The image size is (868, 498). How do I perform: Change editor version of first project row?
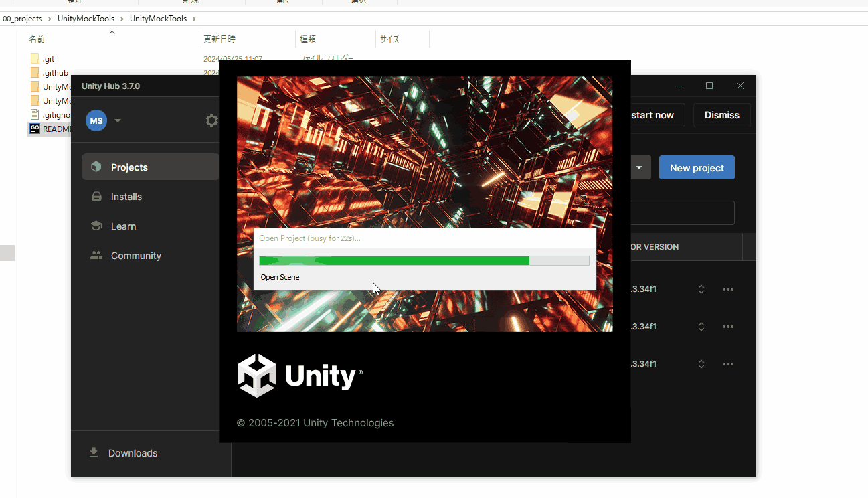[701, 289]
